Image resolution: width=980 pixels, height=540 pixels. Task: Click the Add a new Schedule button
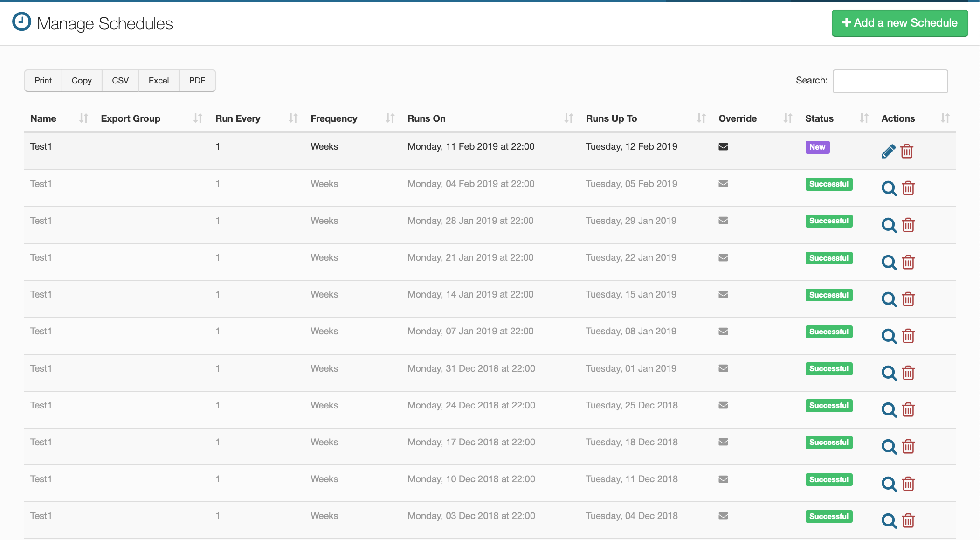pos(899,23)
